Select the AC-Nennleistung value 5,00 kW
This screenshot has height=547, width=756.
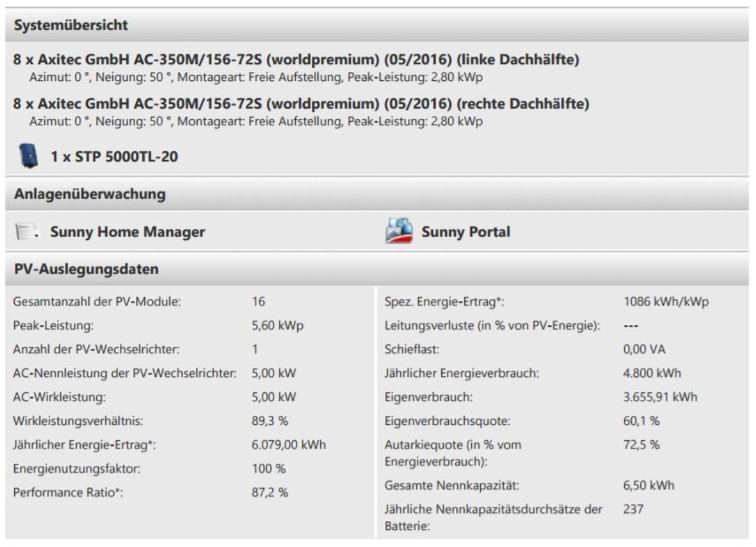[273, 373]
